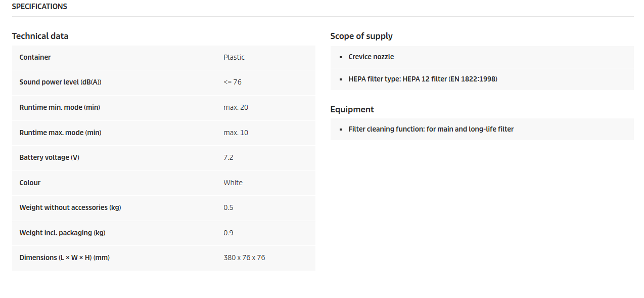Click the Scope of supply heading
644x298 pixels.
click(x=361, y=36)
